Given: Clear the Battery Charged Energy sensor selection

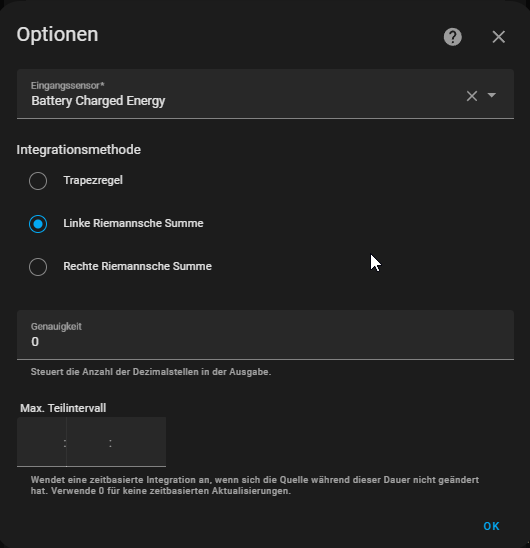Looking at the screenshot, I should [x=472, y=96].
